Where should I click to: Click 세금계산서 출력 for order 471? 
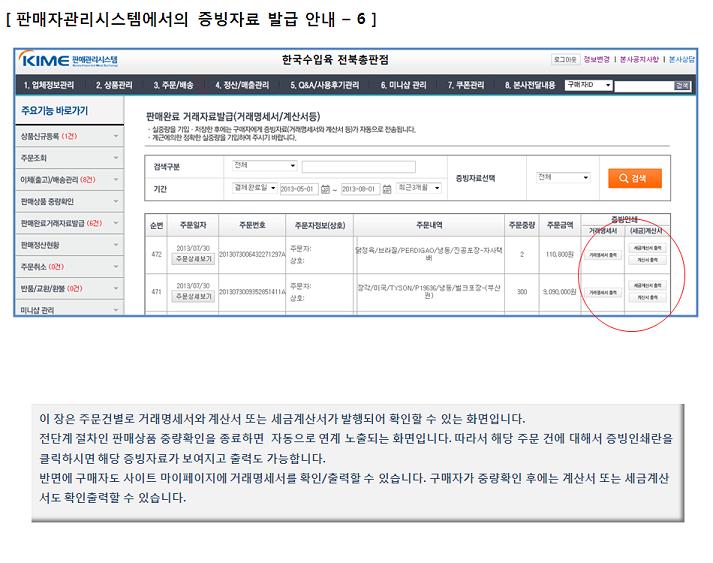645,286
